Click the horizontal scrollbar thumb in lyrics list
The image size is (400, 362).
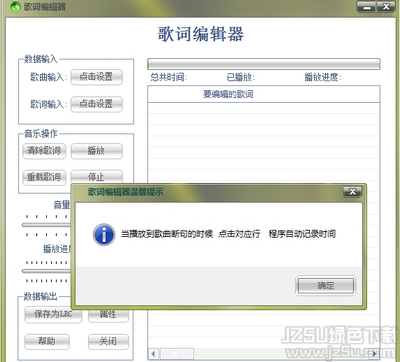point(177,353)
